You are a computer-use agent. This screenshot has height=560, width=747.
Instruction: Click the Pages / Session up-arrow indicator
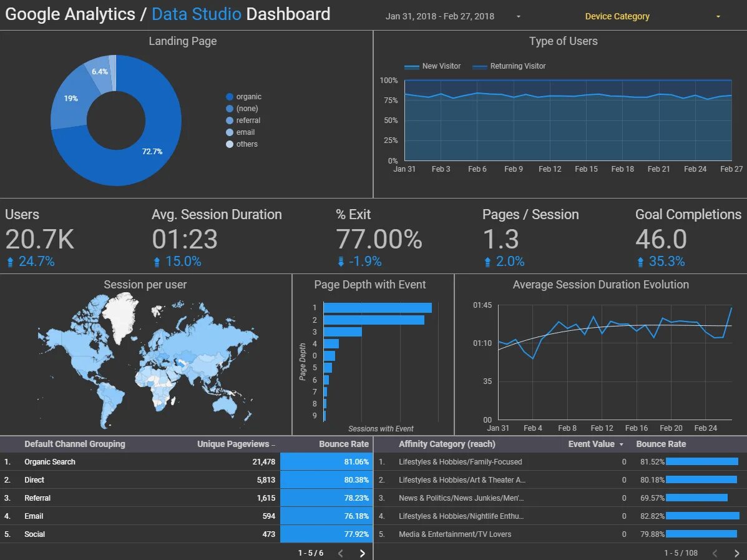coord(487,262)
